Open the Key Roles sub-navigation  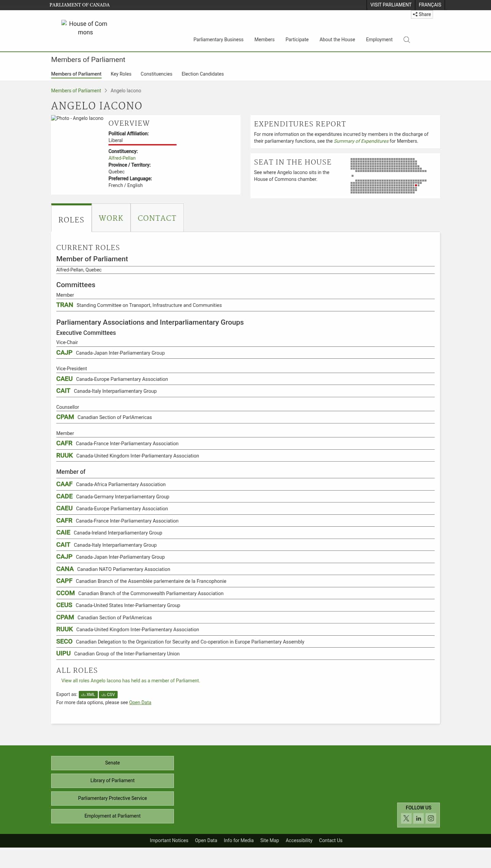pos(121,74)
